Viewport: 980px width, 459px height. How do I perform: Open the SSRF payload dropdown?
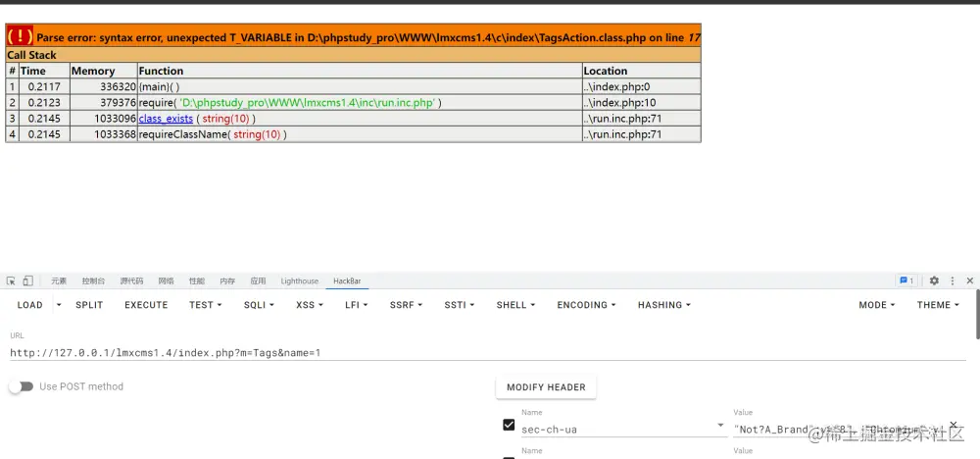point(406,305)
